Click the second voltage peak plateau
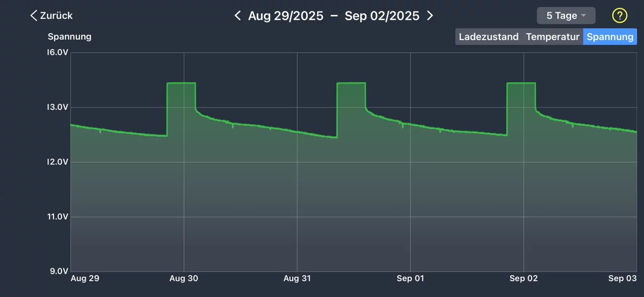The height and width of the screenshot is (297, 644). click(351, 83)
